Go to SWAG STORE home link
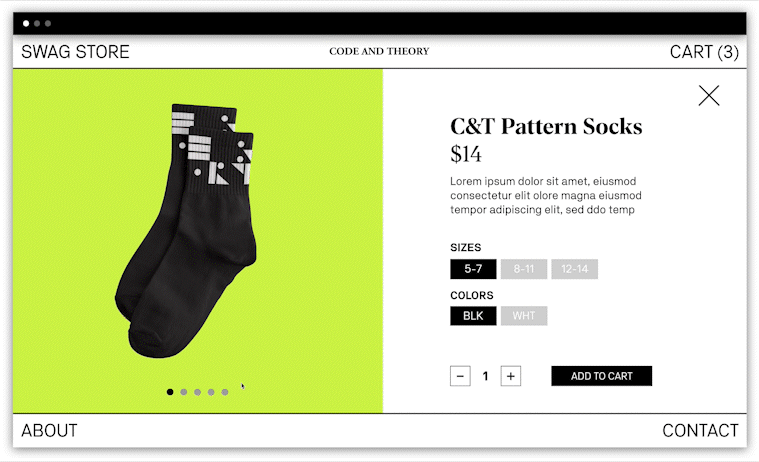759x462 pixels. pyautogui.click(x=76, y=52)
